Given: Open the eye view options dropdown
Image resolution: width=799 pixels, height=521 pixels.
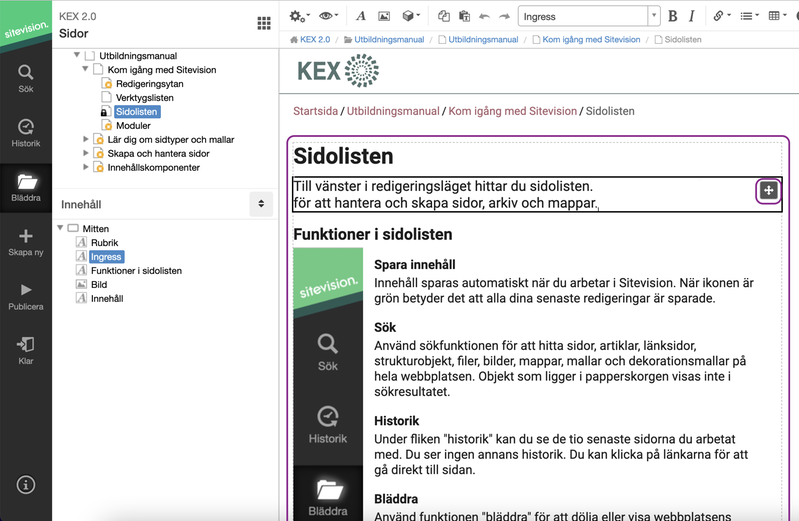Looking at the screenshot, I should pos(328,16).
